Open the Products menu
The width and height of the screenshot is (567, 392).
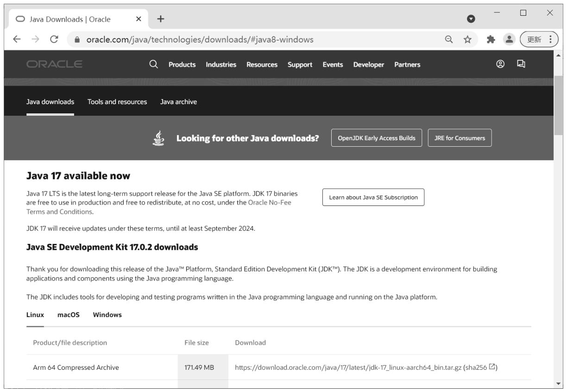pyautogui.click(x=182, y=65)
